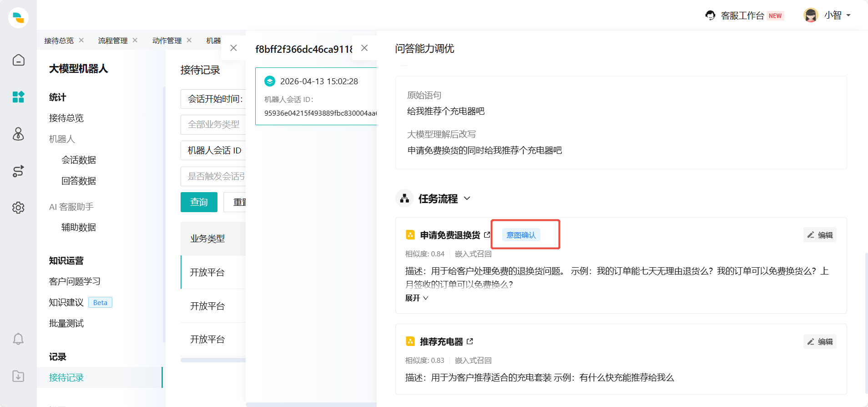Click the 大模型机器人 heading

79,69
